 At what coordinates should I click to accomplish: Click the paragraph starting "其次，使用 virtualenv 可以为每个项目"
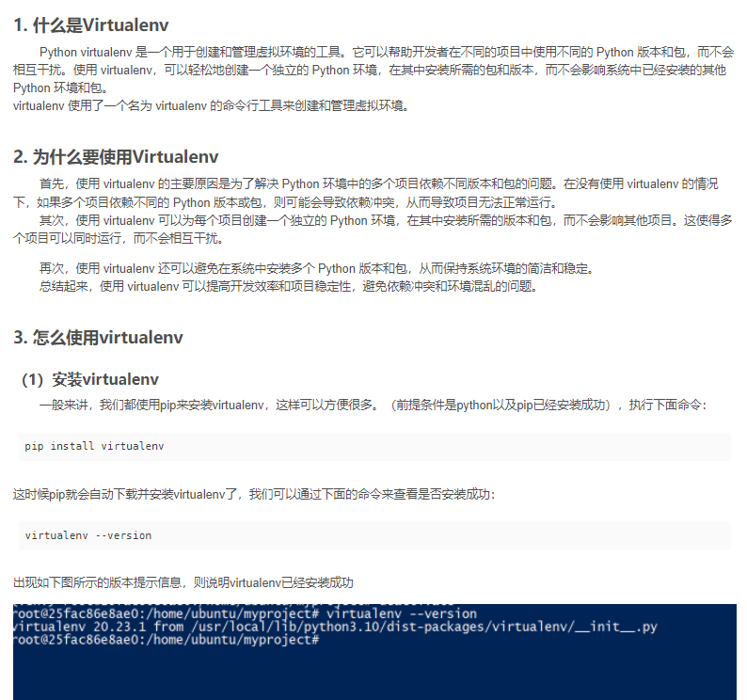pos(373,230)
